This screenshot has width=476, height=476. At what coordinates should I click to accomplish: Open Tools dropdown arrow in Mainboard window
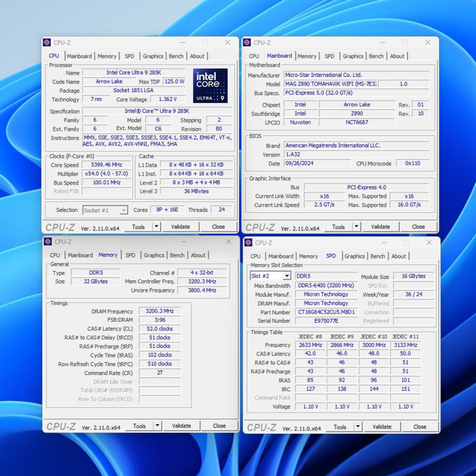click(x=357, y=226)
